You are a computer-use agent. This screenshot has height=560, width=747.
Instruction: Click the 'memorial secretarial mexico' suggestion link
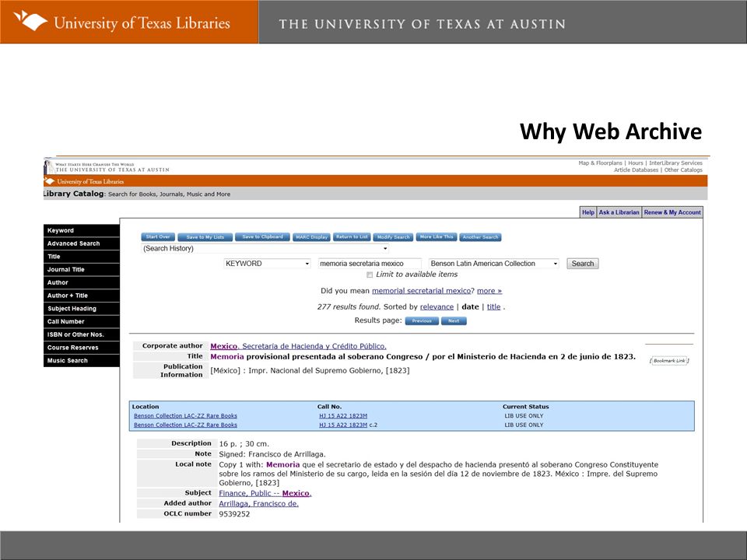421,291
